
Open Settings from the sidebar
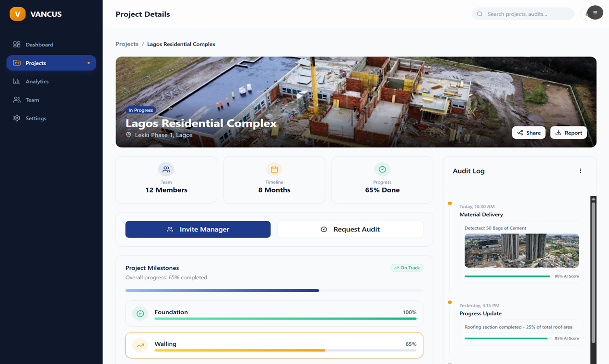click(51, 118)
